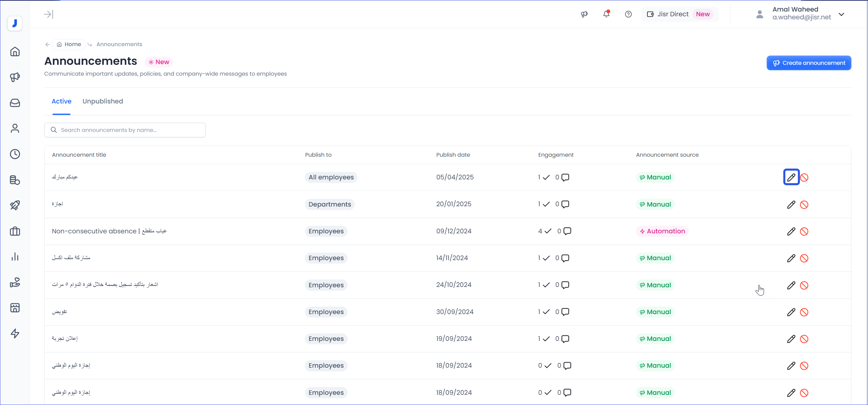Click the help question mark icon
Screen dimensions: 868x405
click(x=628, y=14)
